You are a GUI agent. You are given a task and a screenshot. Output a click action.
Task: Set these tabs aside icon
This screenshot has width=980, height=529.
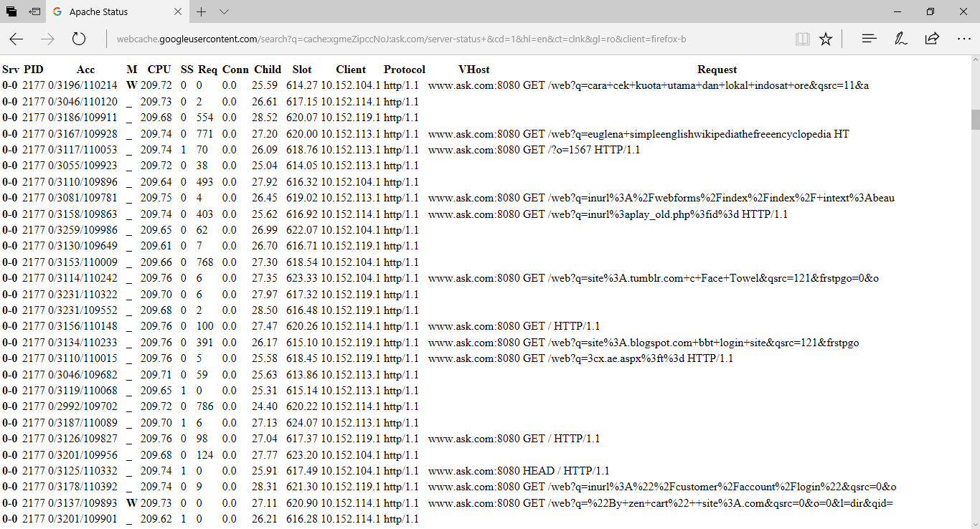click(x=34, y=11)
